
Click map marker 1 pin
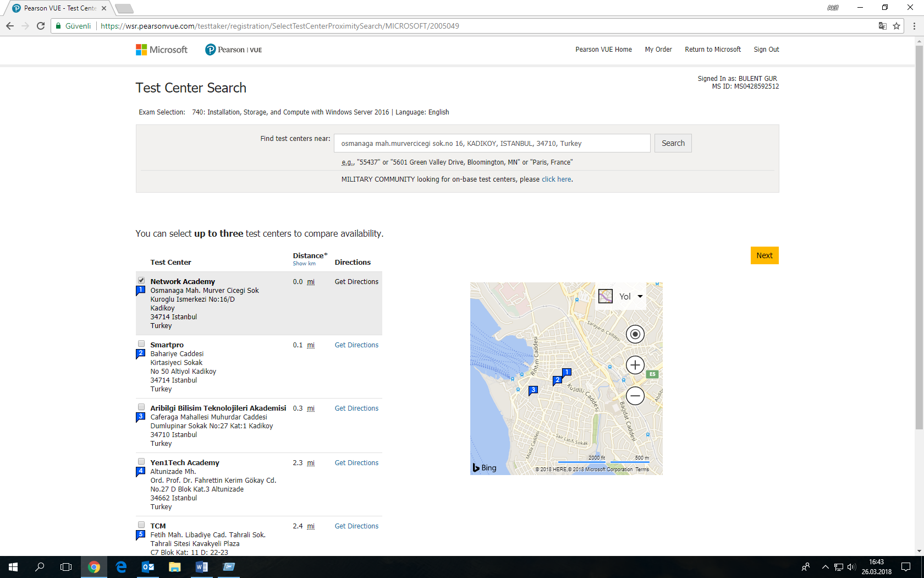[566, 373]
